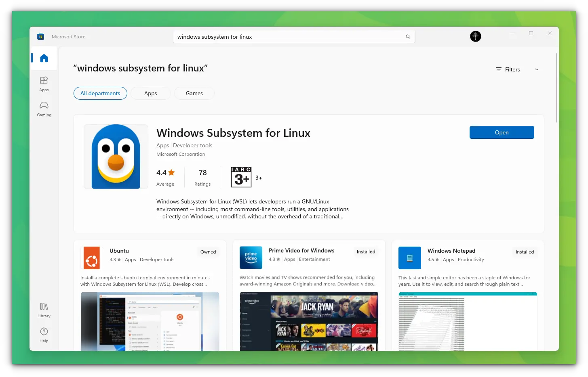
Task: Click the Productivity category on Notepad
Action: (x=471, y=260)
